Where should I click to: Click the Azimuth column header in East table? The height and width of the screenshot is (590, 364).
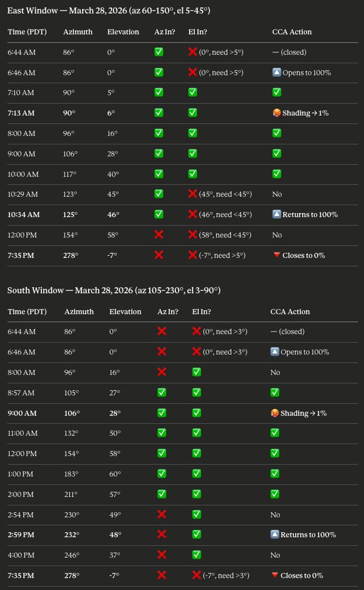tap(78, 32)
